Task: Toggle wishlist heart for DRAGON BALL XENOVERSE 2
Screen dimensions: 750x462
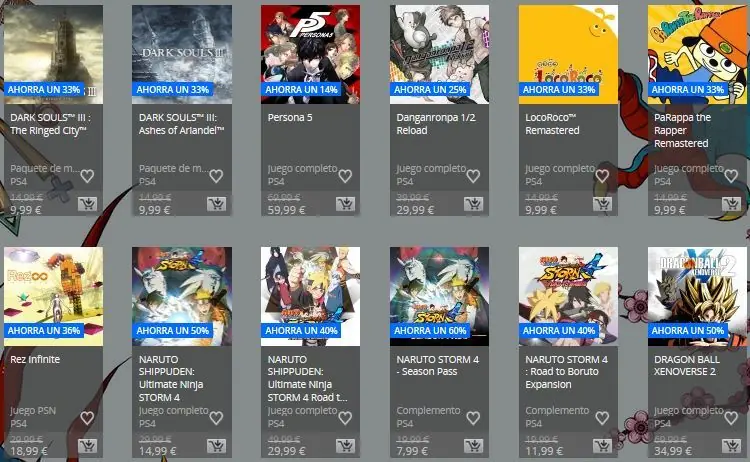Action: pos(731,418)
